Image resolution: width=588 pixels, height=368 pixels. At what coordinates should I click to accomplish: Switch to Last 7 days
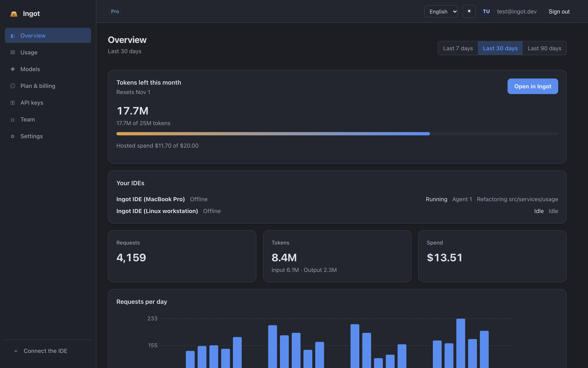[x=458, y=48]
